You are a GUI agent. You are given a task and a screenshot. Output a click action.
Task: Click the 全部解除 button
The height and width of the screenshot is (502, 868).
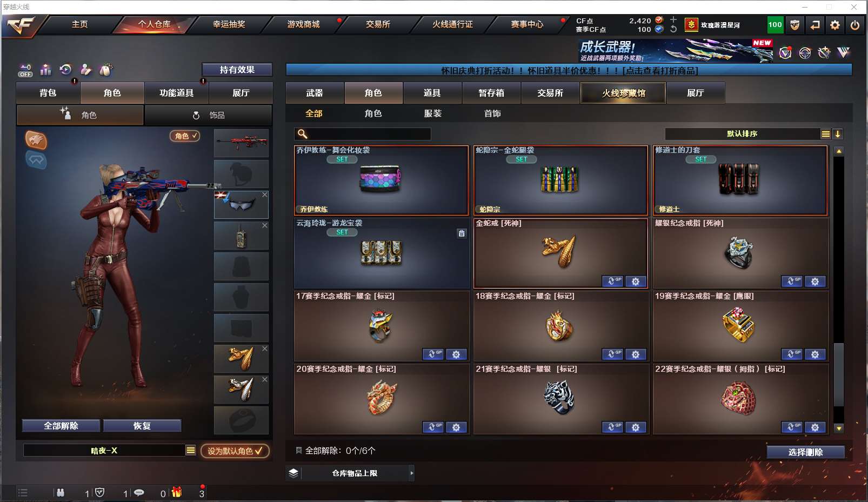[x=61, y=426]
